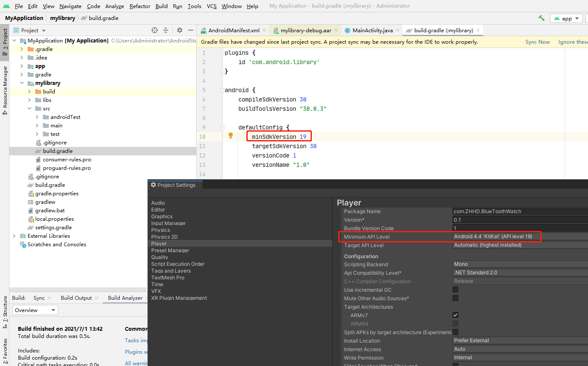Open the Overview dropdown in Build panel
The image size is (588, 366).
[35, 310]
